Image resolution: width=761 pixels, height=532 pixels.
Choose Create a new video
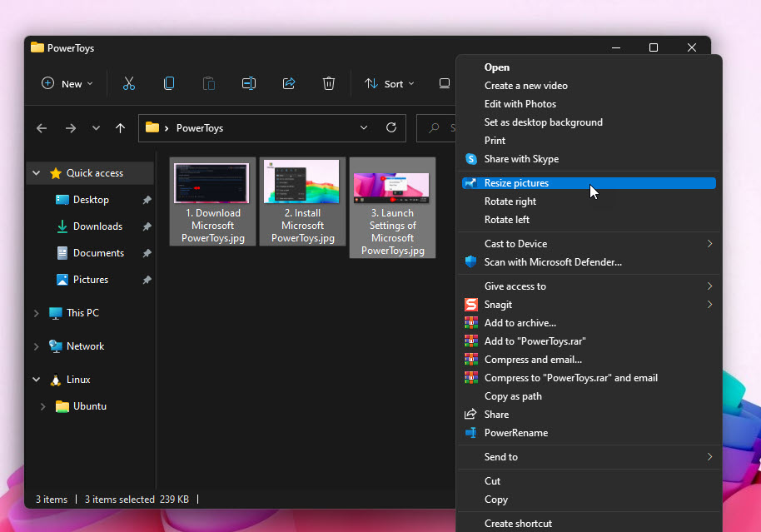[x=589, y=86]
